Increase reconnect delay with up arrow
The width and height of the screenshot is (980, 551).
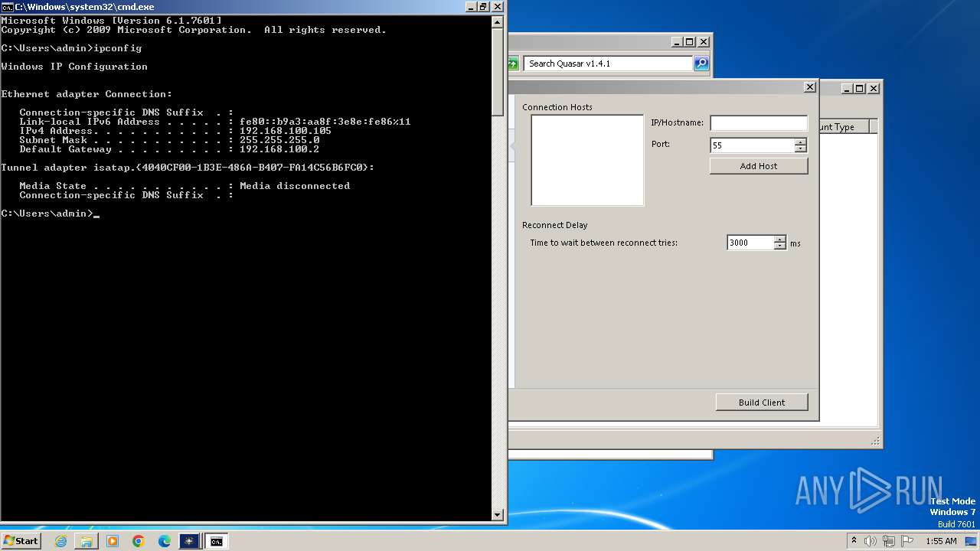tap(779, 239)
